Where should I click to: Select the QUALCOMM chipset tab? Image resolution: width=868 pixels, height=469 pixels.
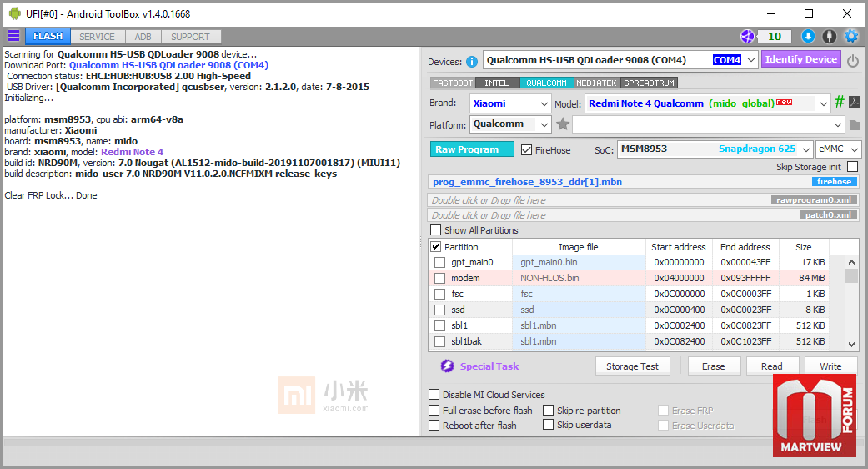click(x=546, y=83)
